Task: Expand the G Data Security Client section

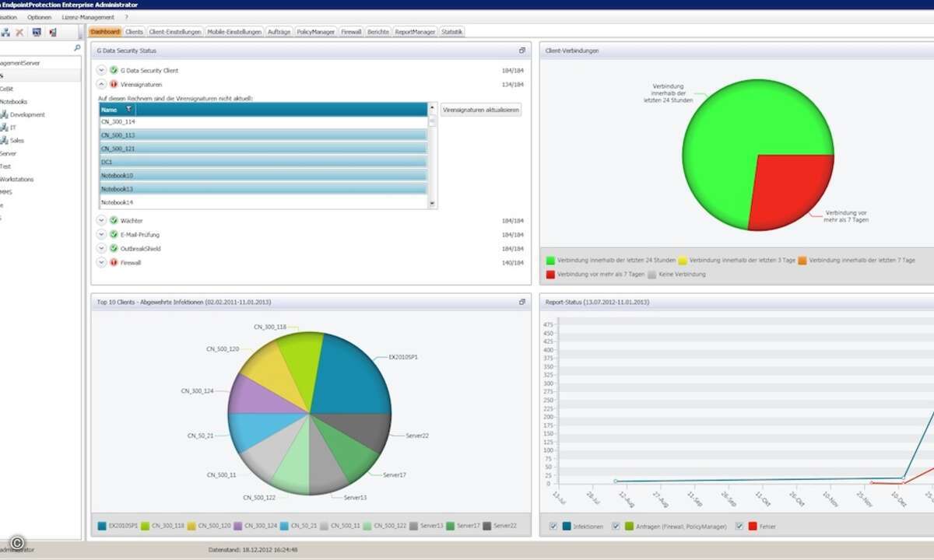Action: 101,70
